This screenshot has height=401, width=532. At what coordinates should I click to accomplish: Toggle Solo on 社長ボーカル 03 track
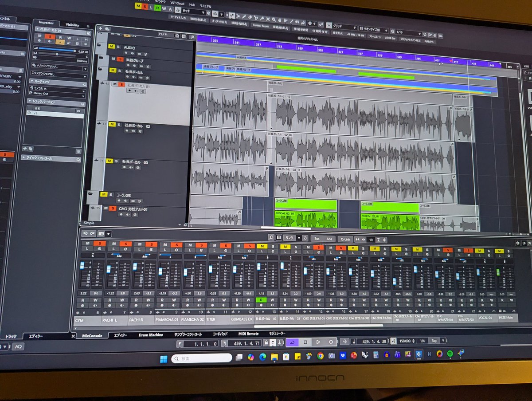click(117, 161)
